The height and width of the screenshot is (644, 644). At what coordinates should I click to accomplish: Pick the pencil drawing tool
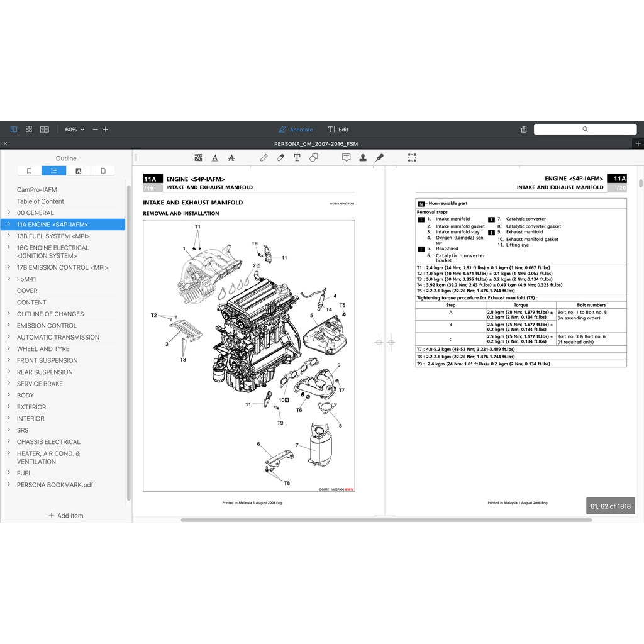(x=264, y=158)
